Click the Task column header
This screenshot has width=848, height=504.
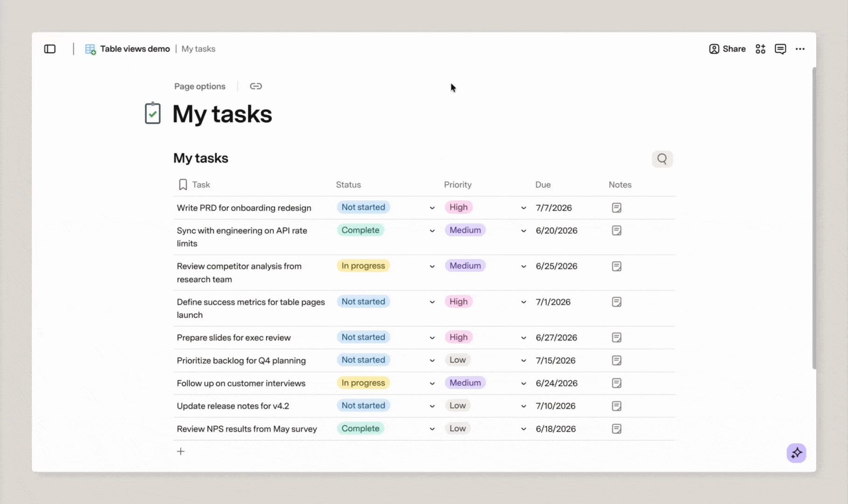click(x=201, y=185)
